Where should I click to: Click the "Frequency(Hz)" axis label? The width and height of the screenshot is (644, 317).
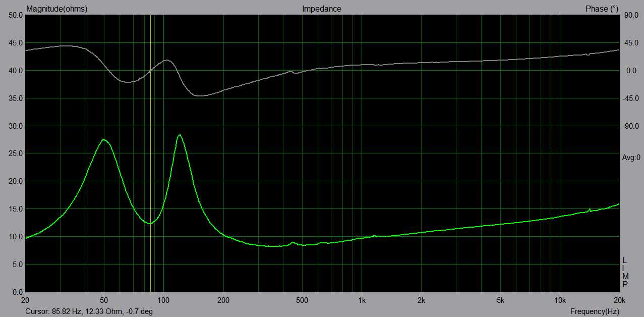coord(595,311)
